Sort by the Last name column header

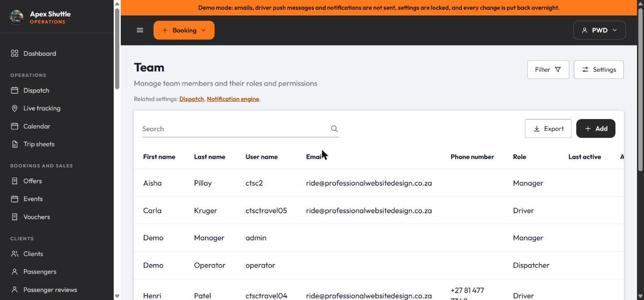click(210, 157)
